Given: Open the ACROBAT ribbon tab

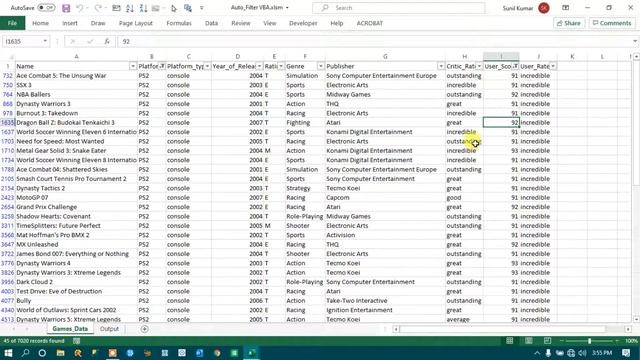Looking at the screenshot, I should [x=370, y=23].
